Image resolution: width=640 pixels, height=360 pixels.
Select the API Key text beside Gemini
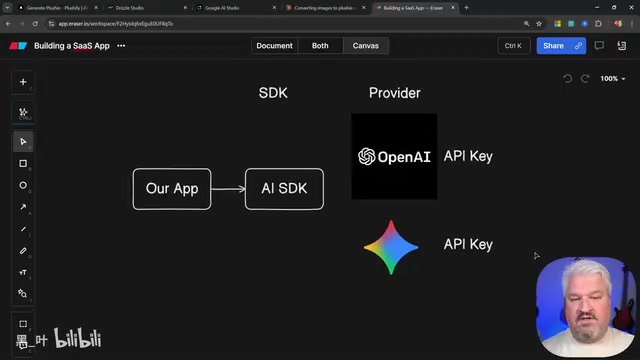coord(468,244)
